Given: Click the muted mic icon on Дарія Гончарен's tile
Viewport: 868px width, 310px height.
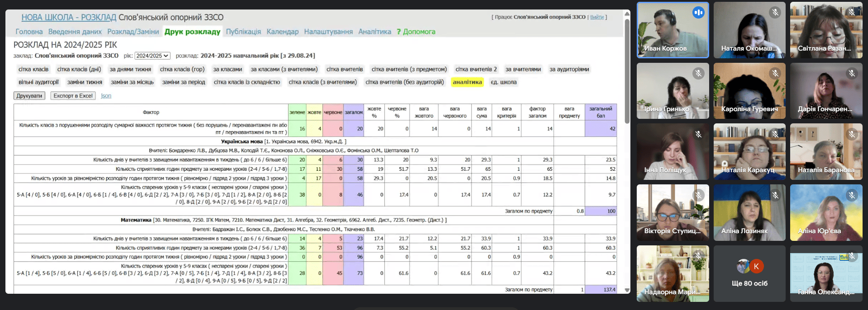Looking at the screenshot, I should 852,73.
